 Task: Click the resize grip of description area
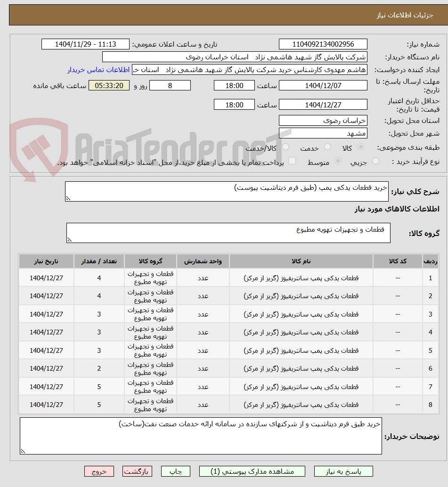[68, 198]
